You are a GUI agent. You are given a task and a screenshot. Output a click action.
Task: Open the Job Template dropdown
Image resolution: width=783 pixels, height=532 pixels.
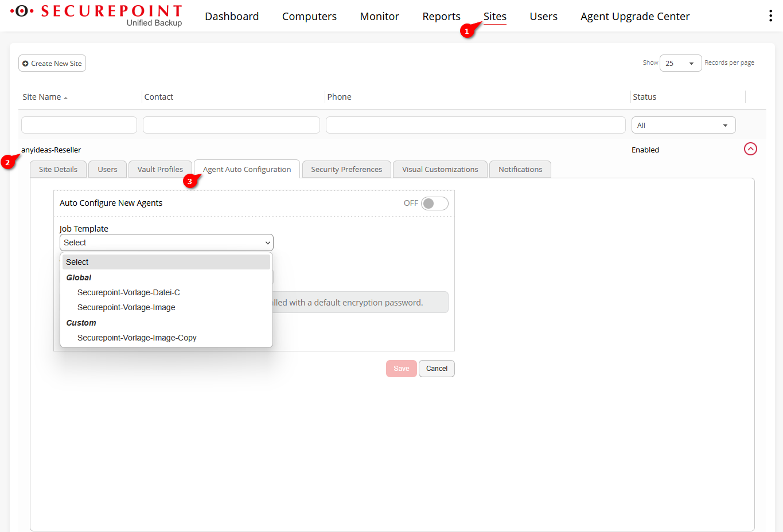(166, 242)
